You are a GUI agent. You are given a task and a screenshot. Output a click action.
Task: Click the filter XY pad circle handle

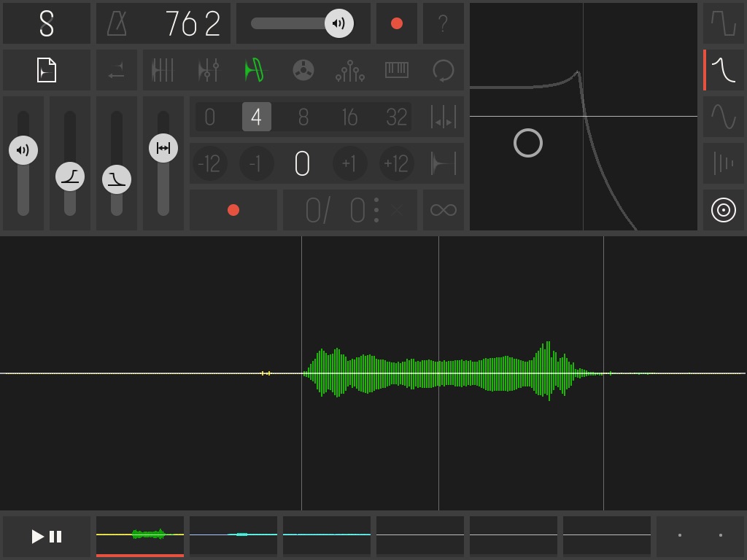click(x=528, y=143)
